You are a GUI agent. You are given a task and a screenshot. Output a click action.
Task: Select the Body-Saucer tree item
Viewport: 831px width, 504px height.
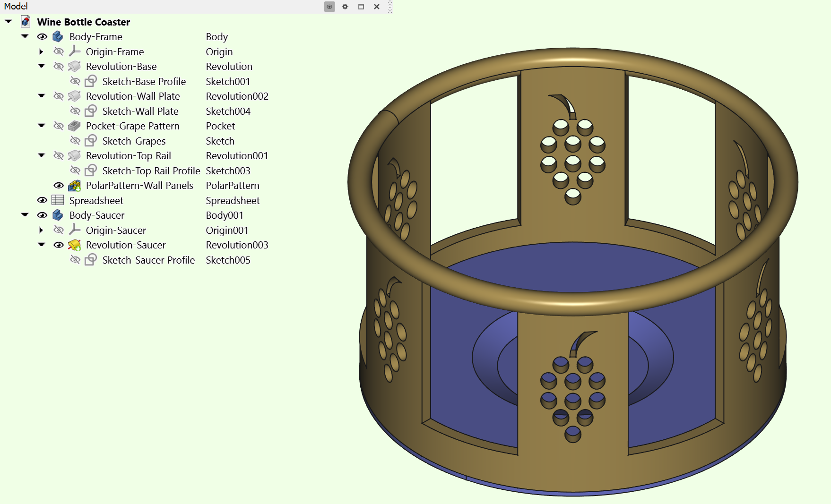click(x=97, y=215)
